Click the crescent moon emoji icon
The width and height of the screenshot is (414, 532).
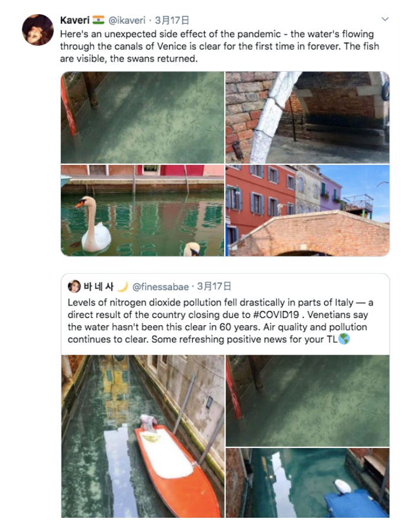point(122,287)
